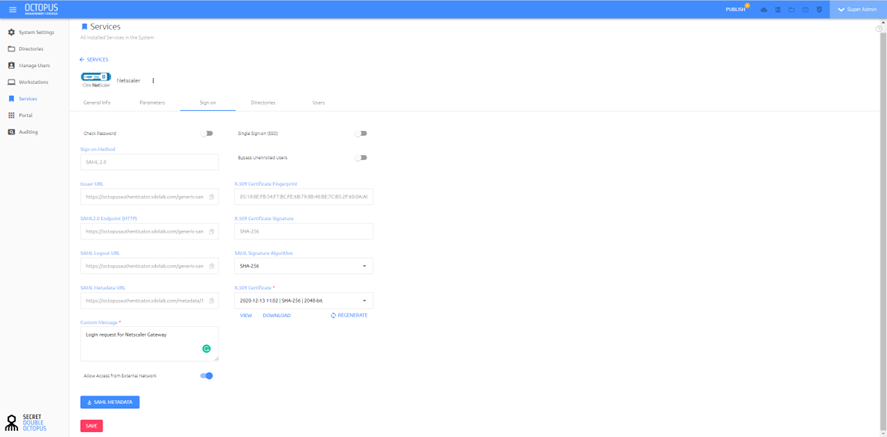
Task: Toggle Check Password switch
Action: tap(206, 133)
